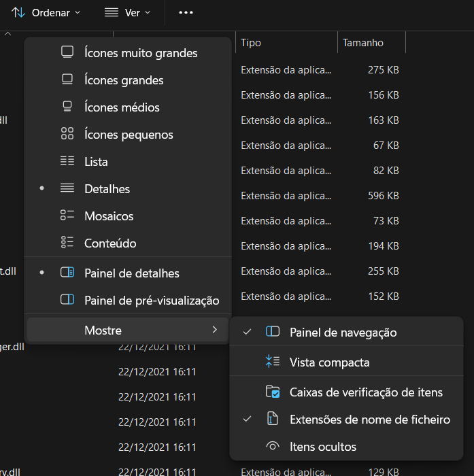The width and height of the screenshot is (474, 476).
Task: Click the Painel de navegação icon
Action: point(273,332)
